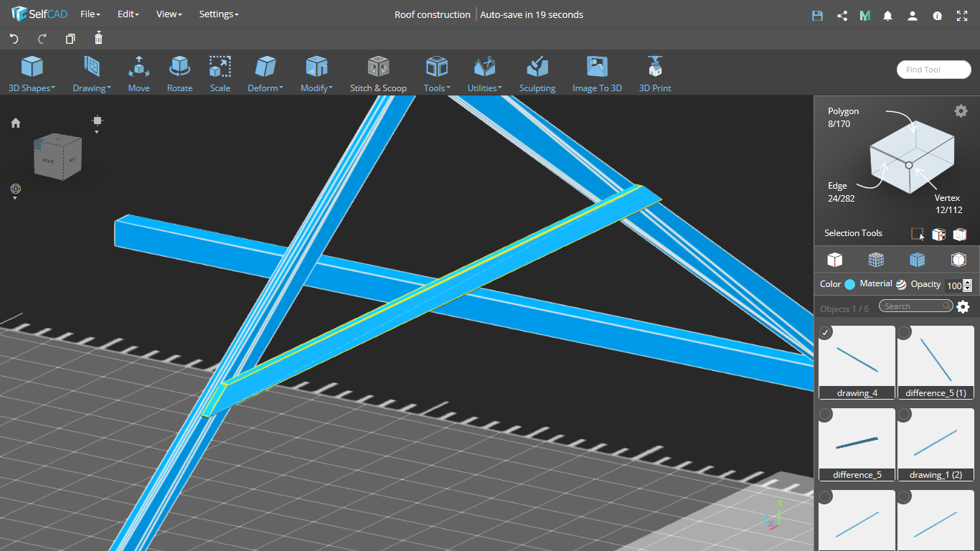The width and height of the screenshot is (980, 551).
Task: Select the difference_5 object checkbox
Action: click(x=826, y=414)
